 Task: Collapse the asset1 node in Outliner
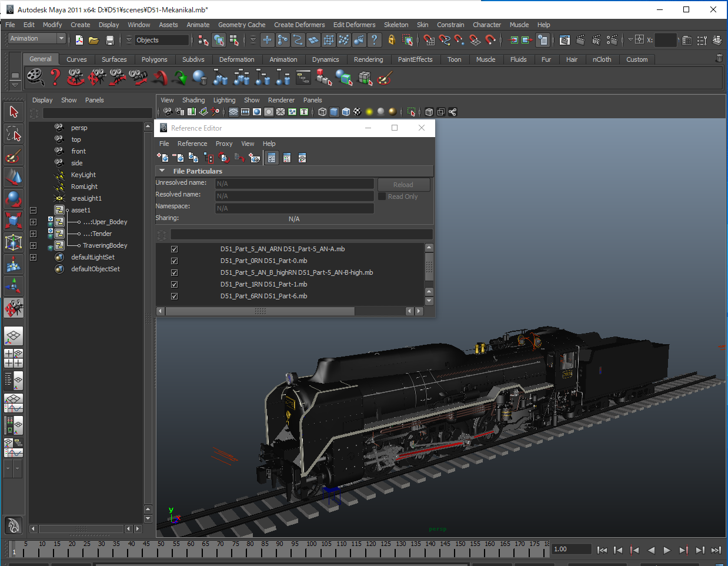click(x=34, y=210)
